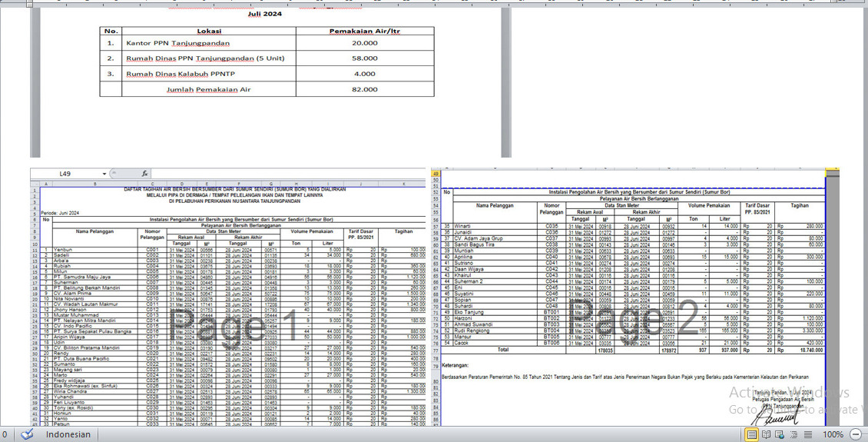Screen dimensions: 868x442
Task: Click the proofing spell-check icon in status bar
Action: 27,434
